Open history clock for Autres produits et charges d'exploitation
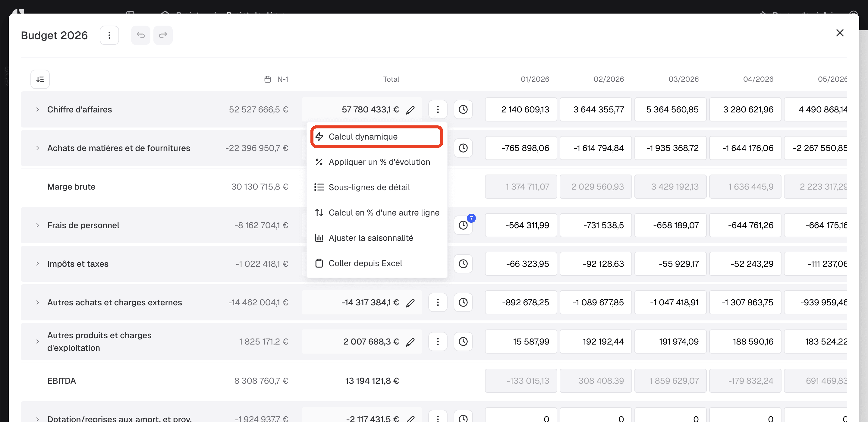The width and height of the screenshot is (868, 422). tap(463, 342)
